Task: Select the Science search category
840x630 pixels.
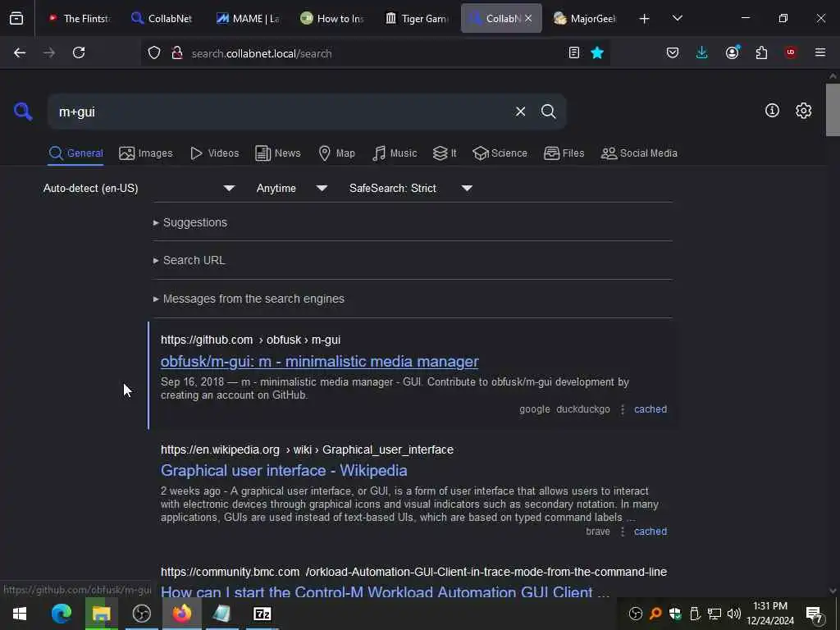Action: click(500, 153)
